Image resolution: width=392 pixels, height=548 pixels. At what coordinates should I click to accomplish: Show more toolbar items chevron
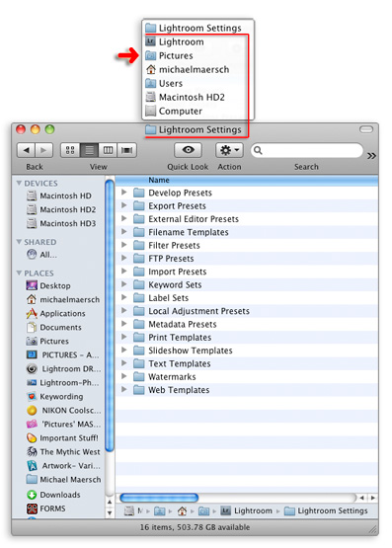(371, 156)
